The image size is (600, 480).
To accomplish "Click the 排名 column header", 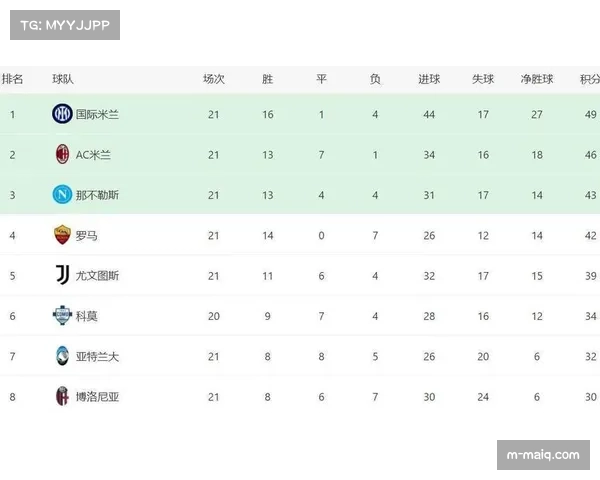I will coord(13,78).
